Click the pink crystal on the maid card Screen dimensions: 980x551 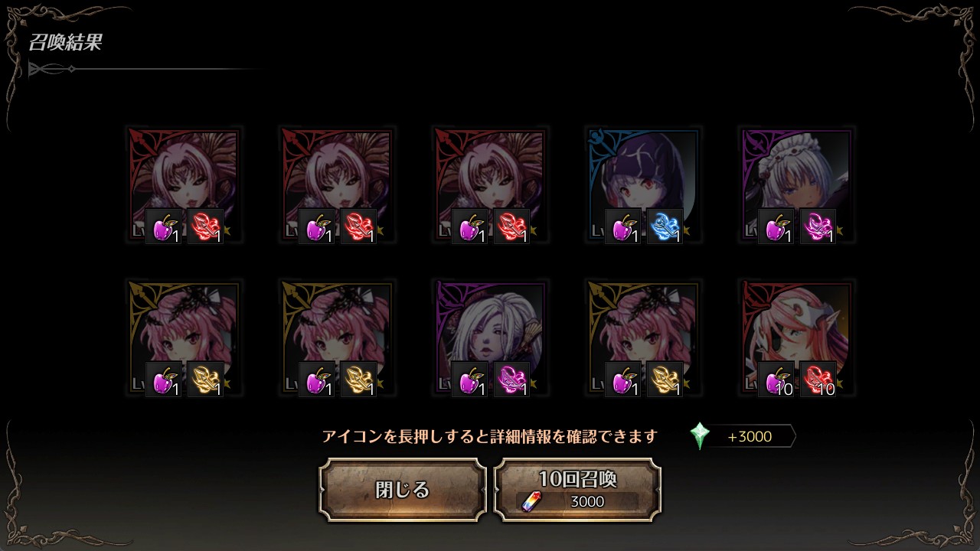(818, 227)
